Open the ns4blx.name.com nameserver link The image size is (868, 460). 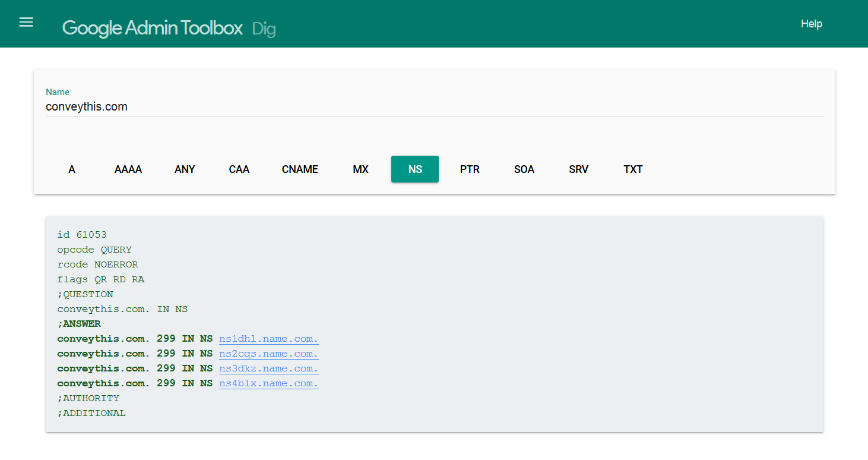click(268, 383)
